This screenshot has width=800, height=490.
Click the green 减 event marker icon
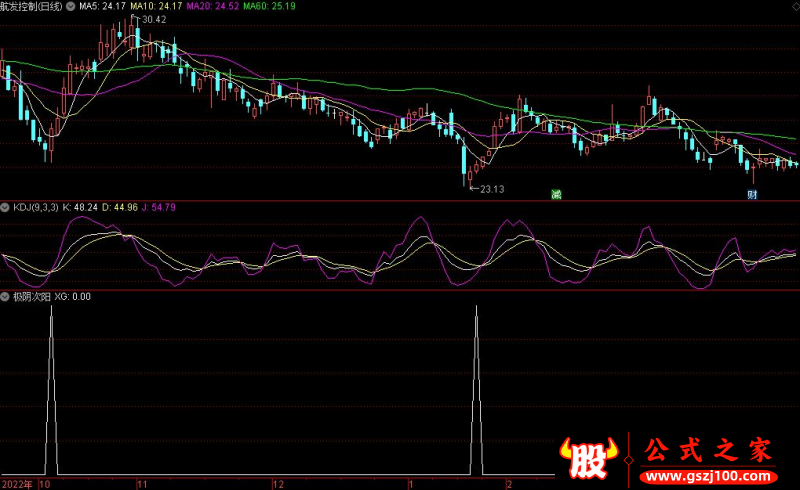pyautogui.click(x=555, y=194)
